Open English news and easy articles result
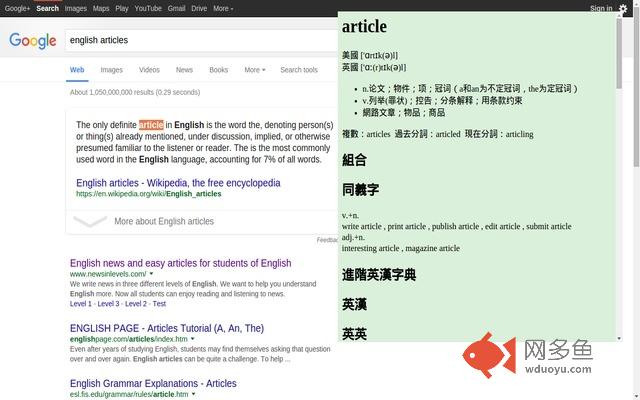The width and height of the screenshot is (640, 400). coord(180,263)
